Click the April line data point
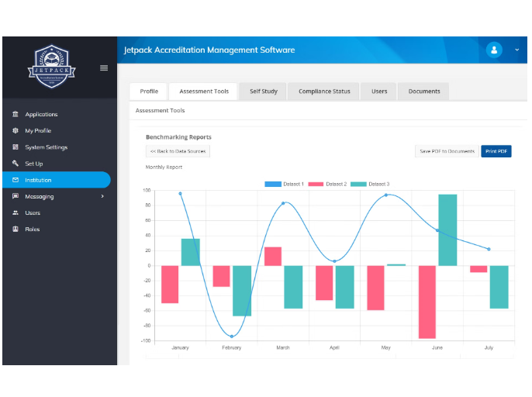The width and height of the screenshot is (532, 397). (334, 261)
